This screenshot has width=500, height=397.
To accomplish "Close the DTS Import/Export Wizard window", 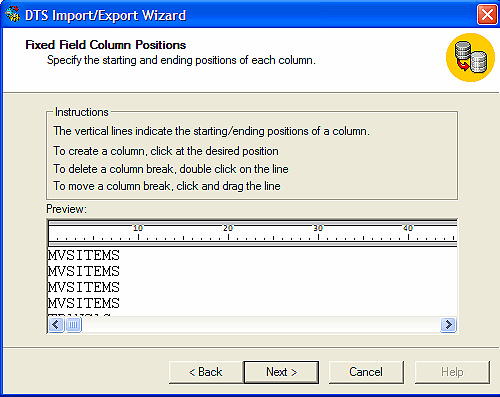I will click(x=487, y=15).
